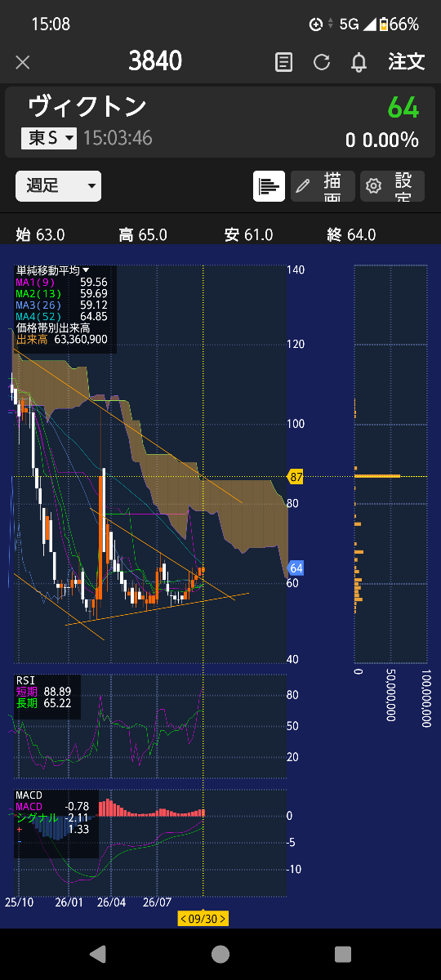Open the 週足 timeframe dropdown
Screen dimensions: 441x980
point(58,185)
